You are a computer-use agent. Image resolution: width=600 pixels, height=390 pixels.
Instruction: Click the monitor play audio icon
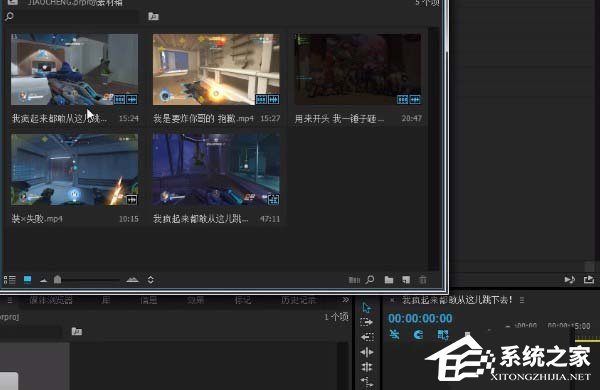point(570,280)
